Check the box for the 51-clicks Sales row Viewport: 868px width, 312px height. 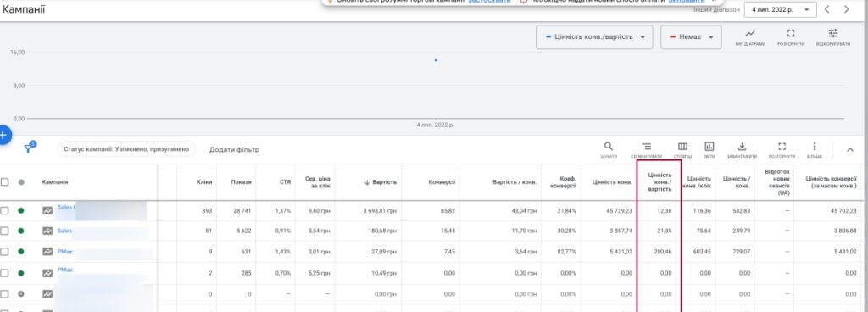[x=4, y=231]
